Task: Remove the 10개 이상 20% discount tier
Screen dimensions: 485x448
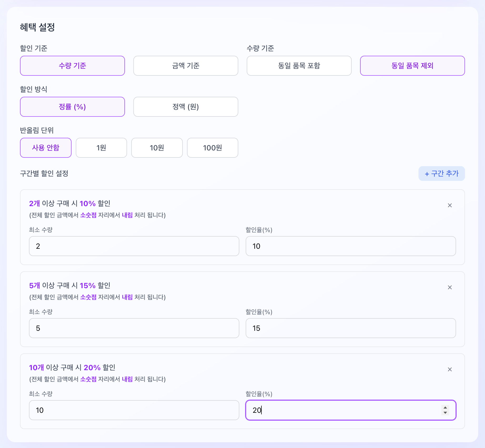Action: [x=450, y=369]
